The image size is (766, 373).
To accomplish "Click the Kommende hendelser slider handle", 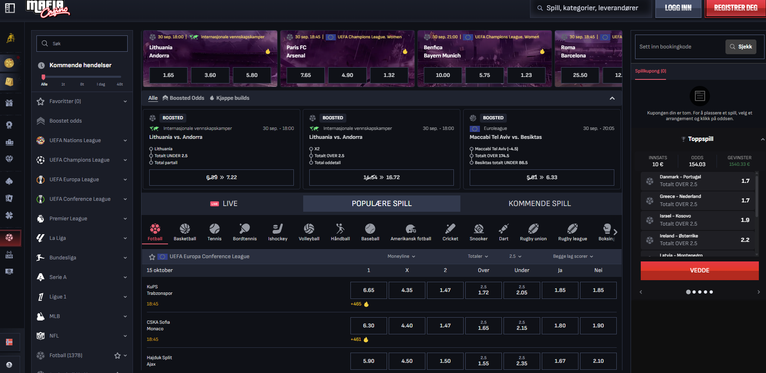I will (43, 77).
